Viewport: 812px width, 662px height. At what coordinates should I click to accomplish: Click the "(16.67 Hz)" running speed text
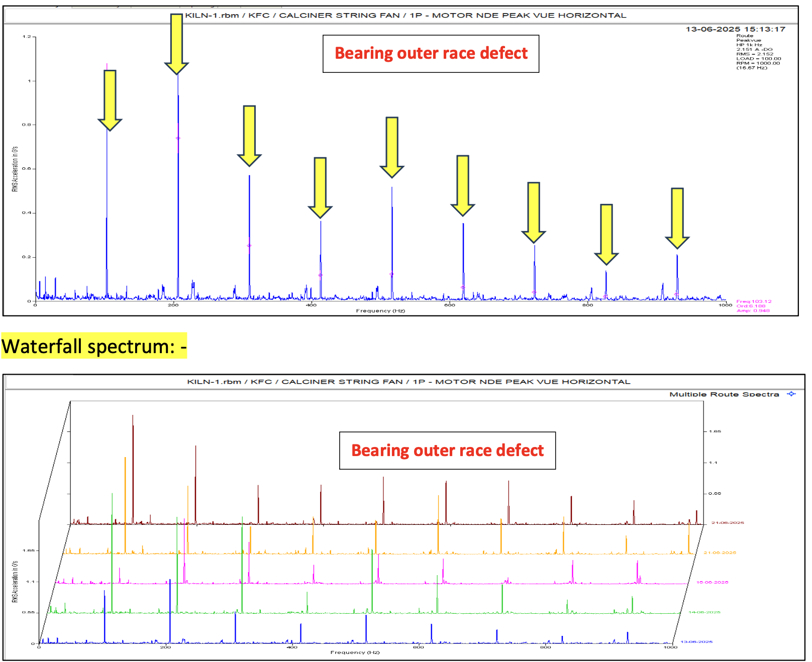pyautogui.click(x=752, y=67)
